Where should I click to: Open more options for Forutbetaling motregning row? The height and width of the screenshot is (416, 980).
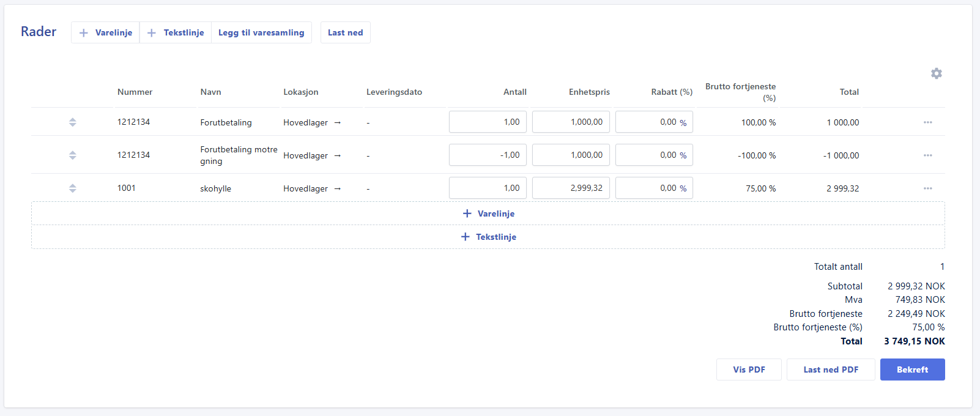(927, 155)
